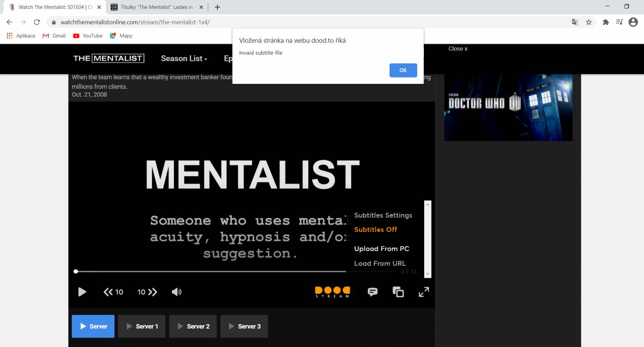The height and width of the screenshot is (347, 644).
Task: Close the ad with Close x
Action: click(458, 49)
